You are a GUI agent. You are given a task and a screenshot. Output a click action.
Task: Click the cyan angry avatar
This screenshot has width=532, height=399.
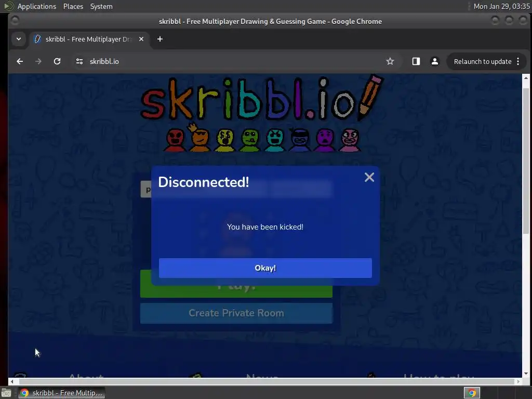[x=275, y=140]
